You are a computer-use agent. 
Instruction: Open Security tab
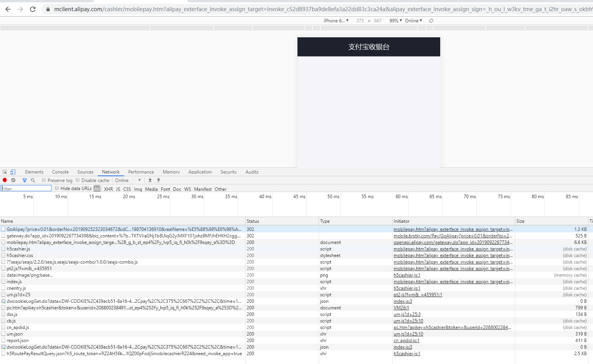point(229,172)
